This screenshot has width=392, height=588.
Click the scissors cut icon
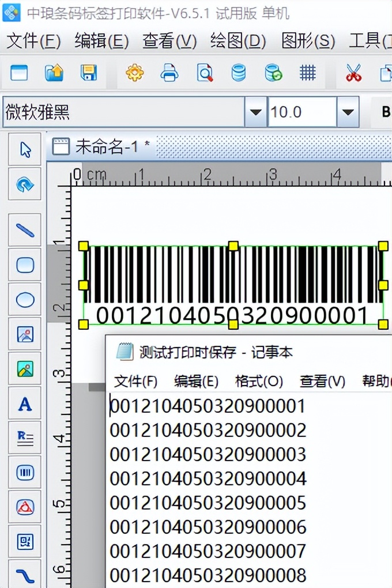pos(353,73)
